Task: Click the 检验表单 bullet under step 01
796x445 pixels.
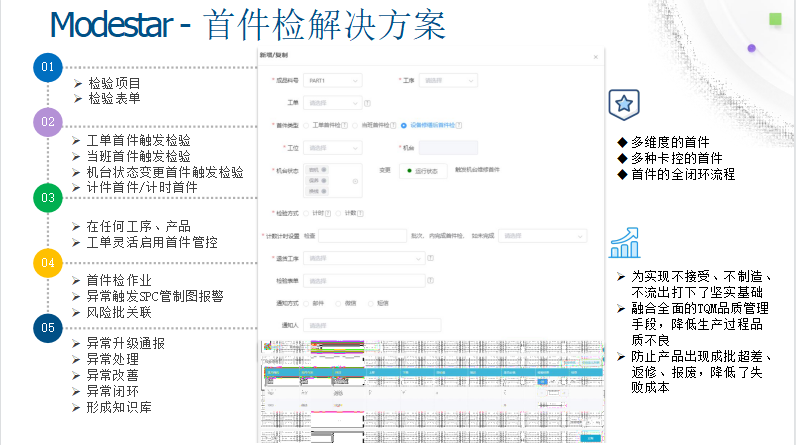Action: coord(114,98)
